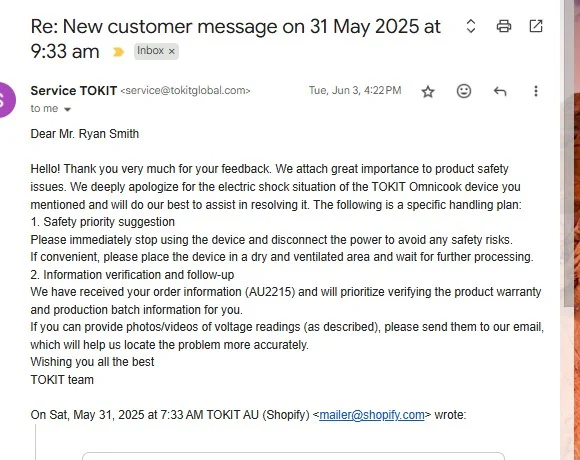Toggle the yellow importance marker
Screen dimensions: 580x460
coord(118,52)
